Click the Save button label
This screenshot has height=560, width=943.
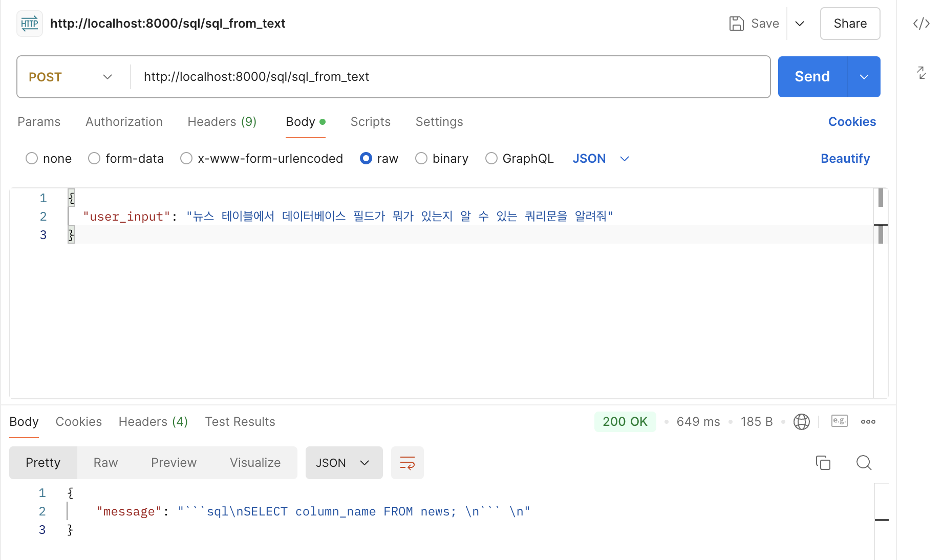765,24
